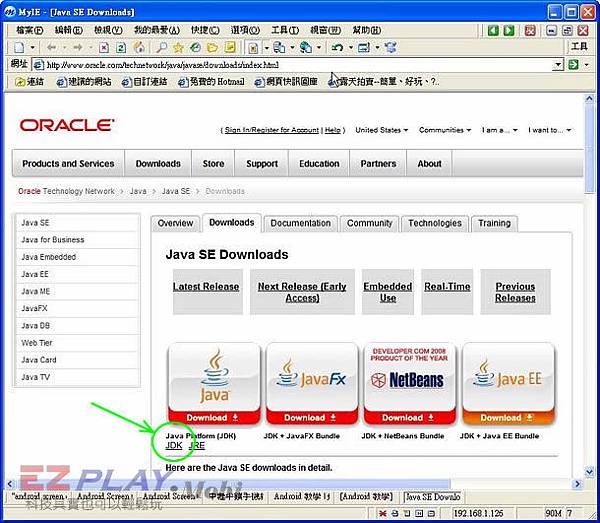Click the Java for Business sidebar item
Viewport: 600px width, 523px height.
pyautogui.click(x=77, y=240)
